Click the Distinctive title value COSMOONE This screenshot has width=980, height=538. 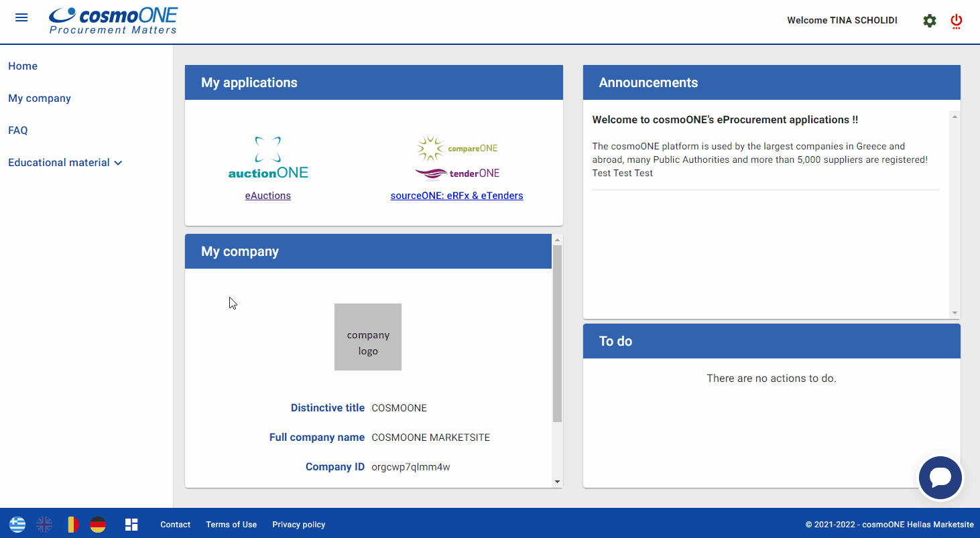click(x=400, y=408)
